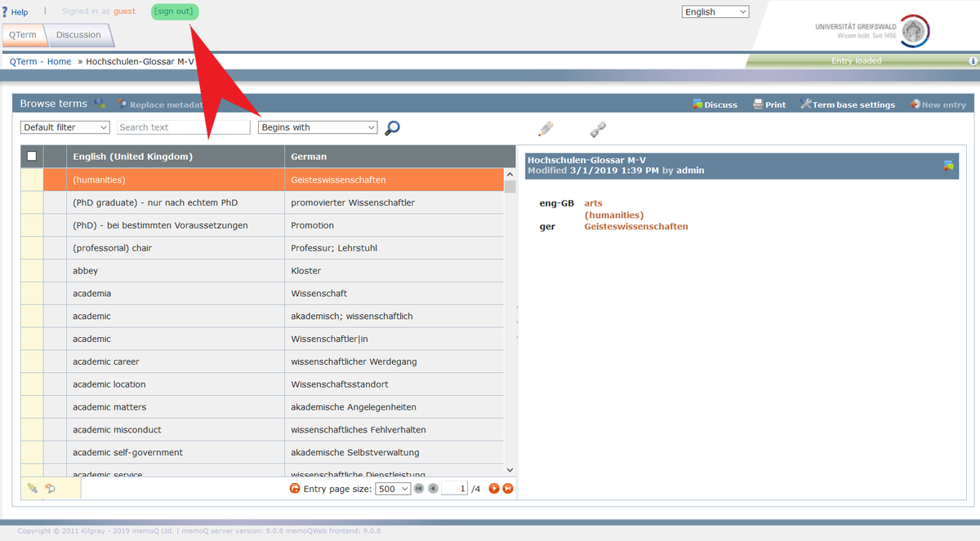
Task: Select the QTerm tab
Action: coord(23,35)
